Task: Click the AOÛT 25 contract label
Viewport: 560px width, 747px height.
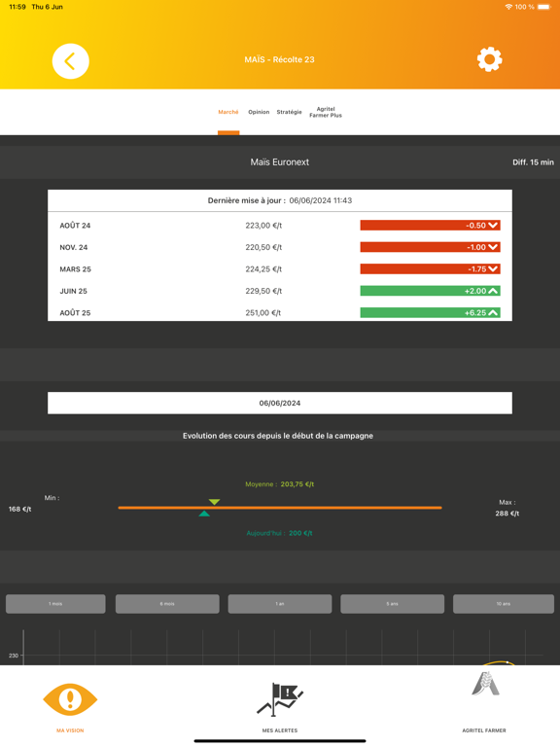Action: (x=75, y=313)
